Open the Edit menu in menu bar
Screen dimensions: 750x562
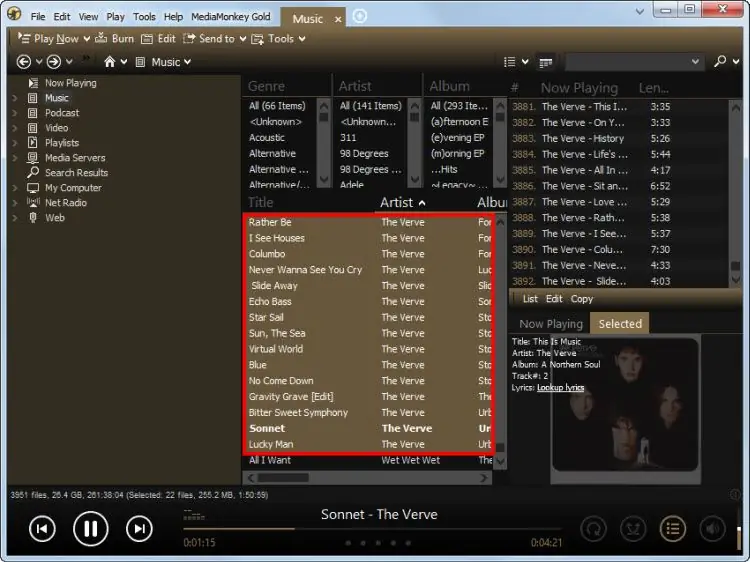pyautogui.click(x=62, y=16)
